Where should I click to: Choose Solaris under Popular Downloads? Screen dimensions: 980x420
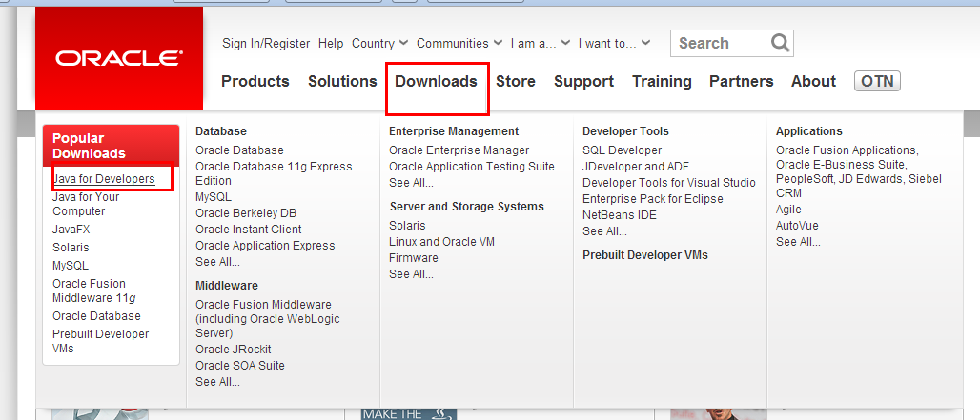coord(71,247)
